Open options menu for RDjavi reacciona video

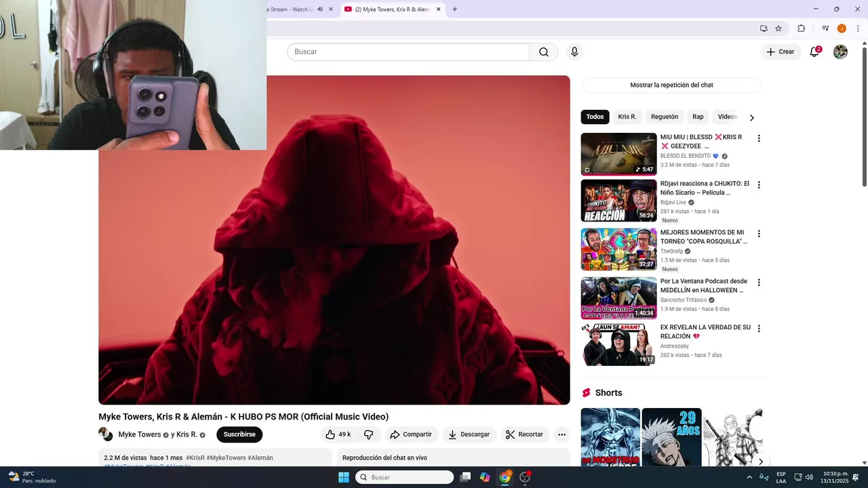(759, 184)
